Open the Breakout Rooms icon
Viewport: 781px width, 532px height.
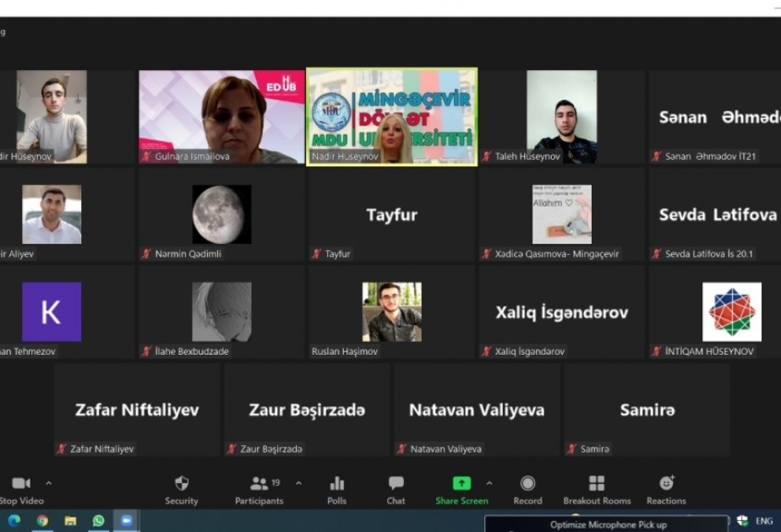[597, 483]
